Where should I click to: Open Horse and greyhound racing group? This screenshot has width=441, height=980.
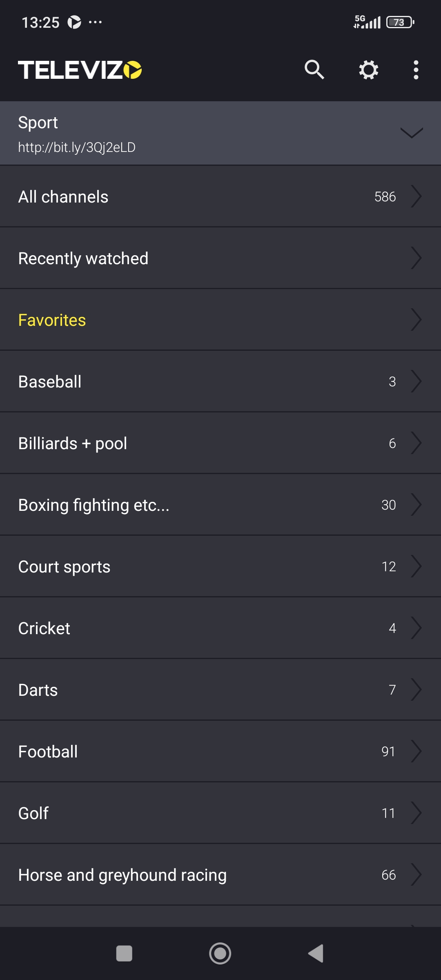point(220,875)
